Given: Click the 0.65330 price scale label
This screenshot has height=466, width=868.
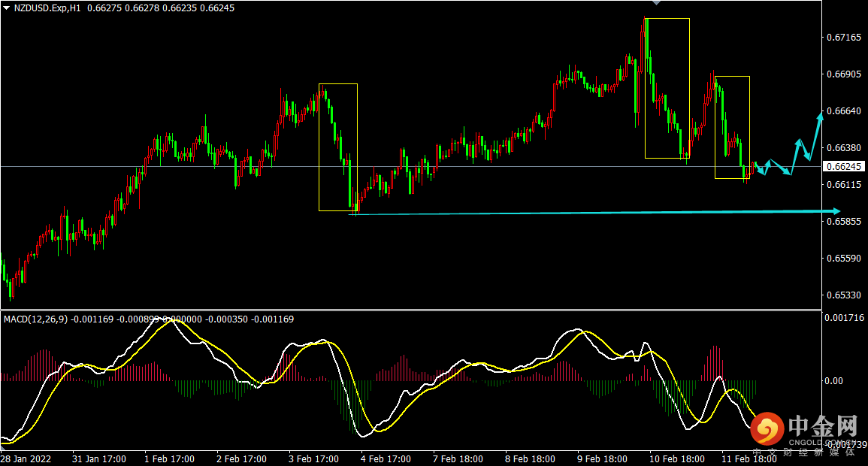Looking at the screenshot, I should [844, 295].
